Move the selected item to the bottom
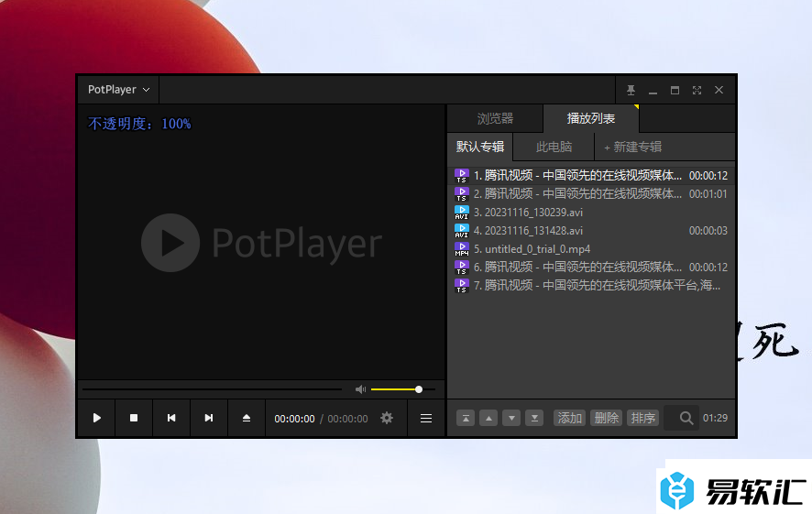Image resolution: width=812 pixels, height=514 pixels. 534,418
